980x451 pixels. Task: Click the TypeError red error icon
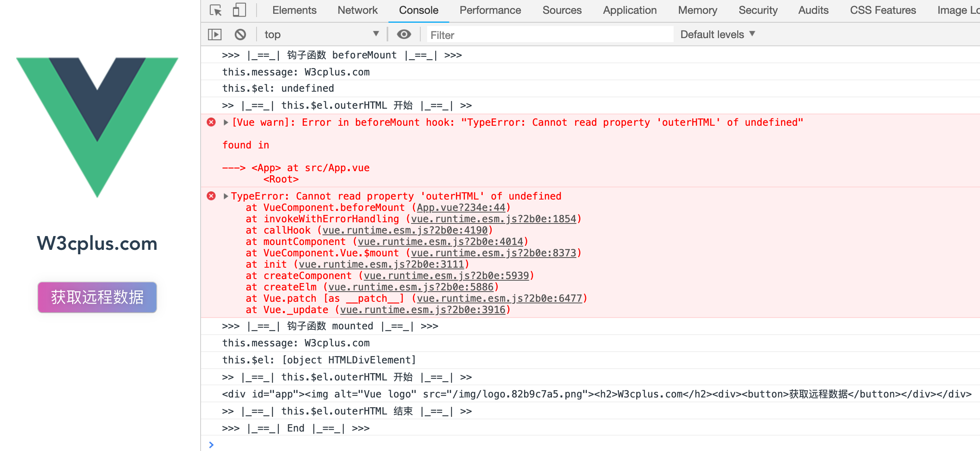coord(211,196)
